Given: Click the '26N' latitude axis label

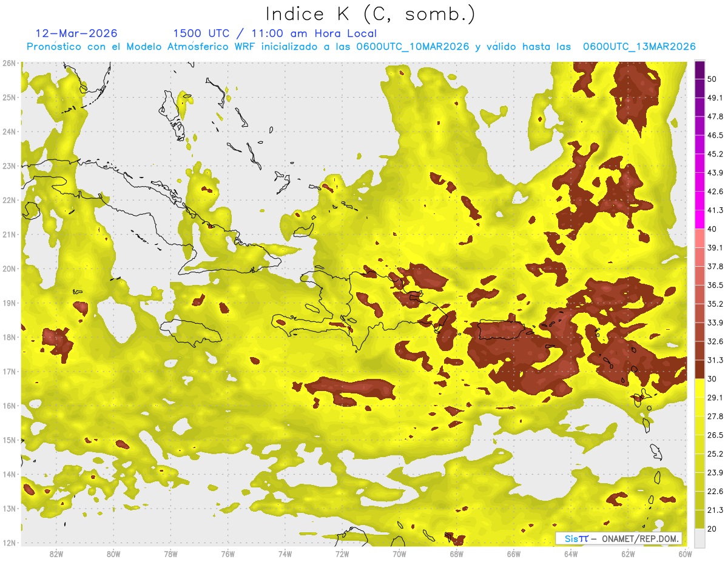Looking at the screenshot, I should pyautogui.click(x=9, y=63).
